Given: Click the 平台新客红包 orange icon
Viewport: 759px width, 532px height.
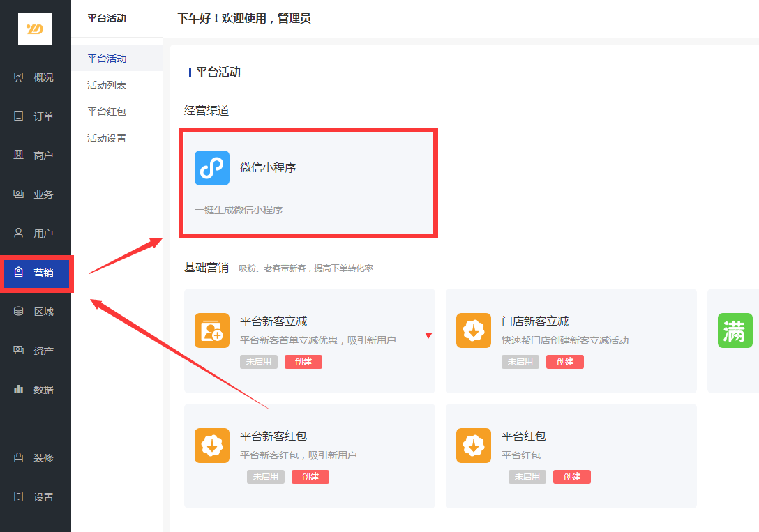Looking at the screenshot, I should 212,446.
